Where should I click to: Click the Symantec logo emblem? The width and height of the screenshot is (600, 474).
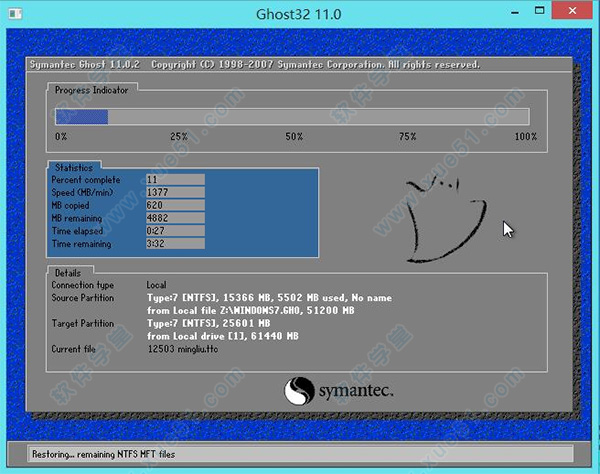coord(299,391)
